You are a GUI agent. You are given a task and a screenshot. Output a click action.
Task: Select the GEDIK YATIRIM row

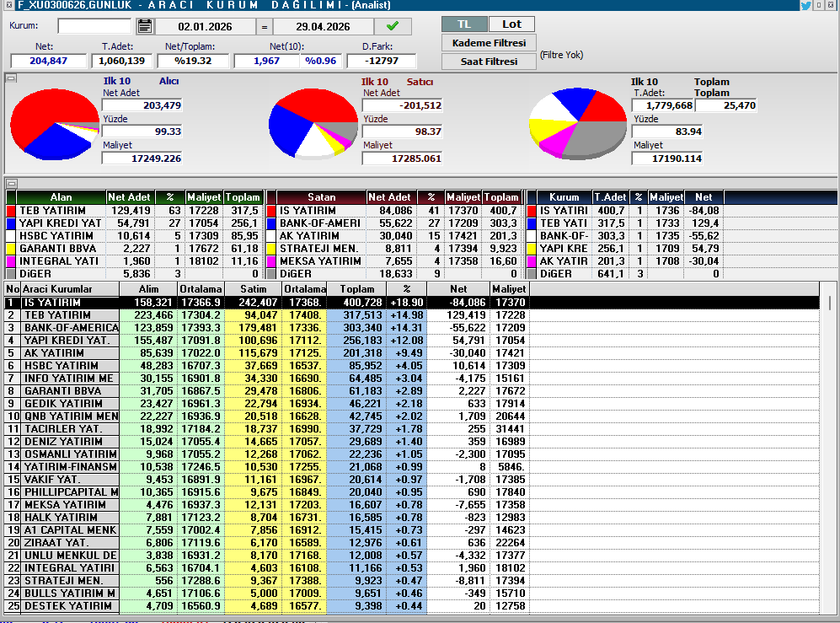coord(411,404)
